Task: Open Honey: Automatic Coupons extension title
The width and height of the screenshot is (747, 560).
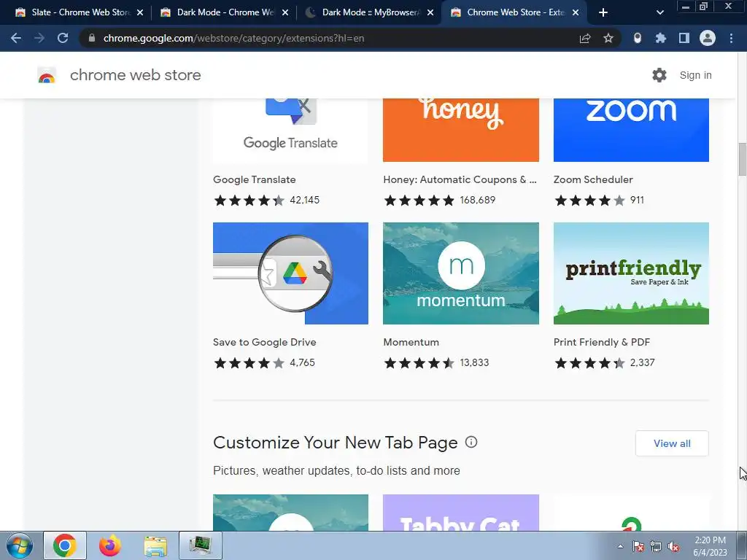Action: point(460,179)
